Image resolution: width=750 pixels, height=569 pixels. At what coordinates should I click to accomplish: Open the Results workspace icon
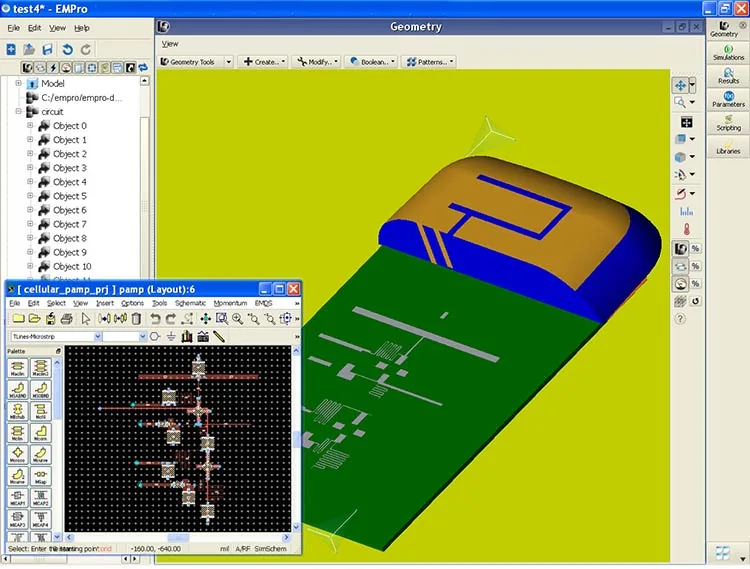728,76
